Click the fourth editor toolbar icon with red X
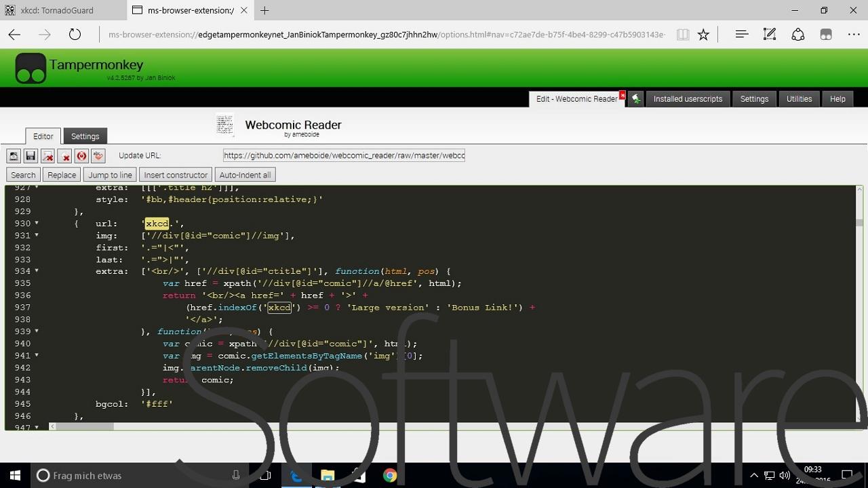This screenshot has width=868, height=488. point(64,156)
